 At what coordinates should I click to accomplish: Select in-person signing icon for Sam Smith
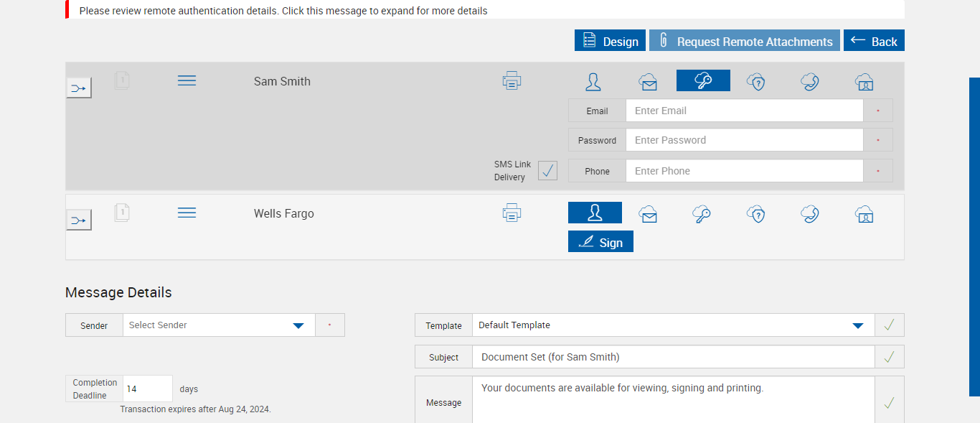tap(593, 82)
